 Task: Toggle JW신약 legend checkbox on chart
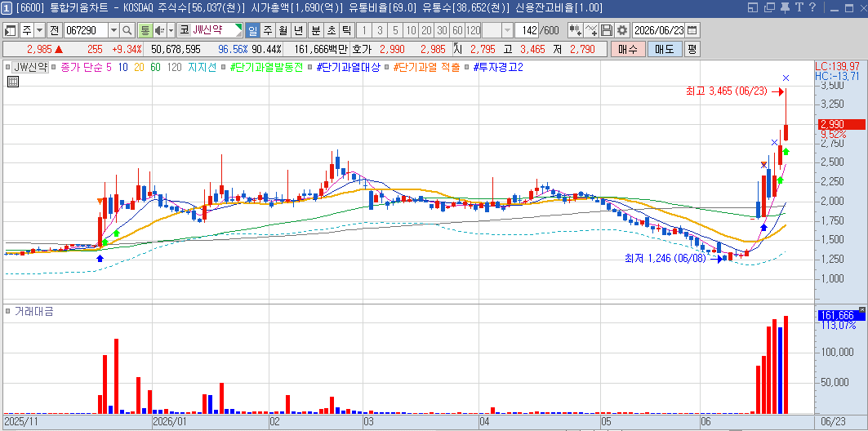7,68
